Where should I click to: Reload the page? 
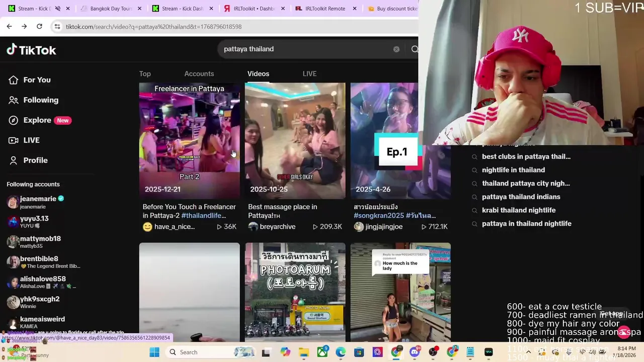(39, 26)
